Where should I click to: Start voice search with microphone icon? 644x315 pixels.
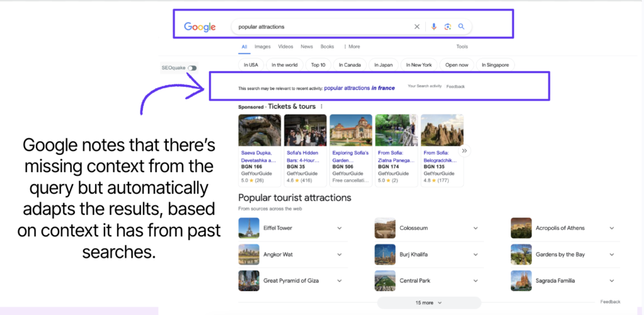click(433, 27)
